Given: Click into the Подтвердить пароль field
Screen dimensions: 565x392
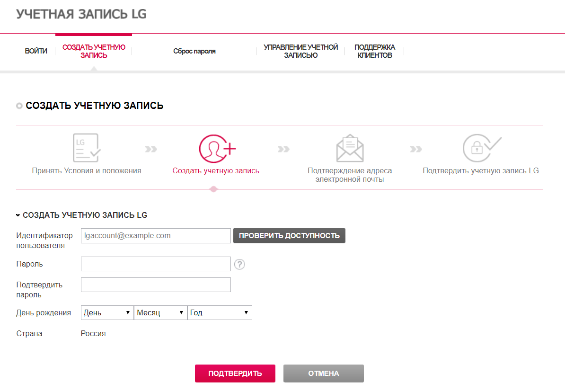Looking at the screenshot, I should click(156, 285).
